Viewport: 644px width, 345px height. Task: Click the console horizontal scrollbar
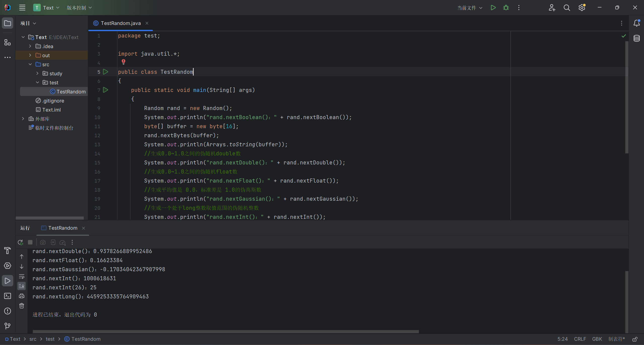pyautogui.click(x=225, y=332)
